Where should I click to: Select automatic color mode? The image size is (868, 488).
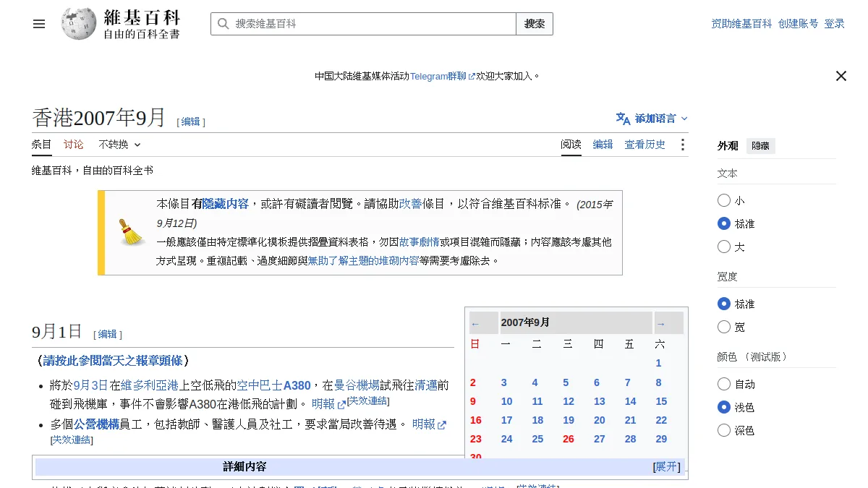point(724,384)
